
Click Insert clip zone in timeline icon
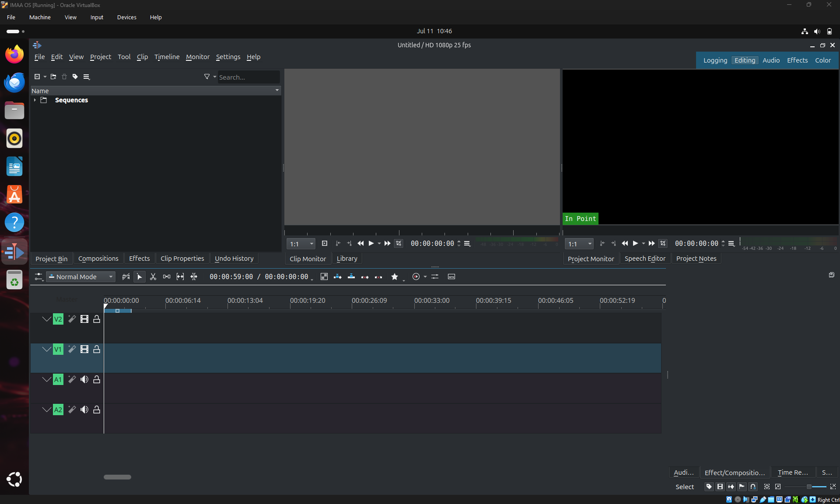pyautogui.click(x=338, y=276)
